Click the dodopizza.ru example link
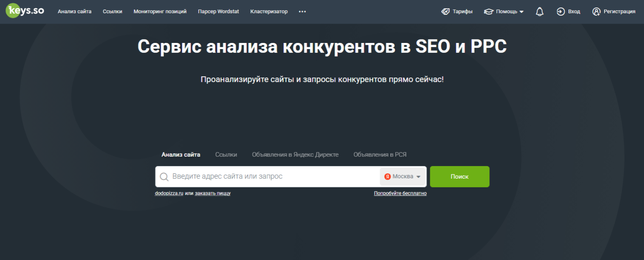Image resolution: width=644 pixels, height=260 pixels. (169, 193)
